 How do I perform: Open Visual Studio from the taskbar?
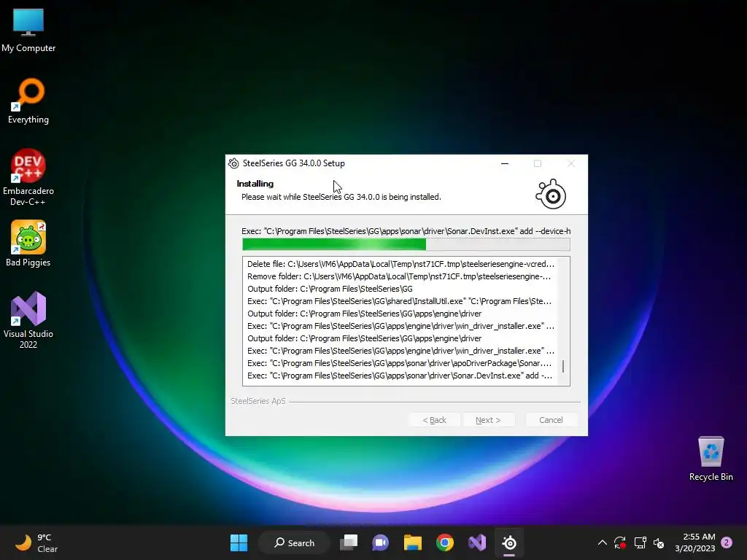click(x=477, y=542)
